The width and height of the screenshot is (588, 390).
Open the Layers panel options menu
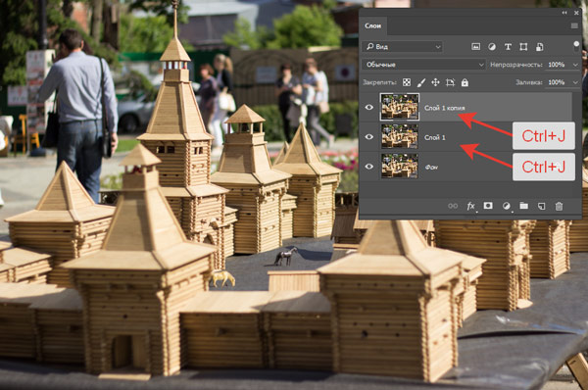coord(574,25)
